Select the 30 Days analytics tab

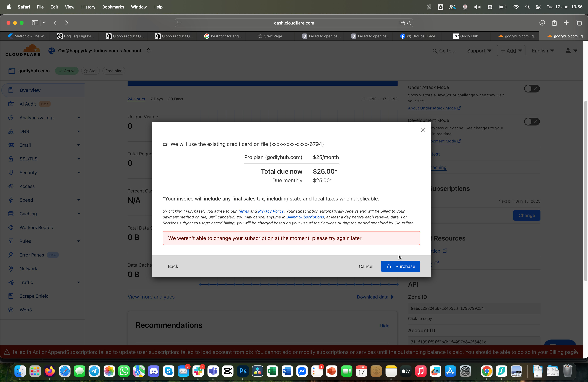pos(175,99)
